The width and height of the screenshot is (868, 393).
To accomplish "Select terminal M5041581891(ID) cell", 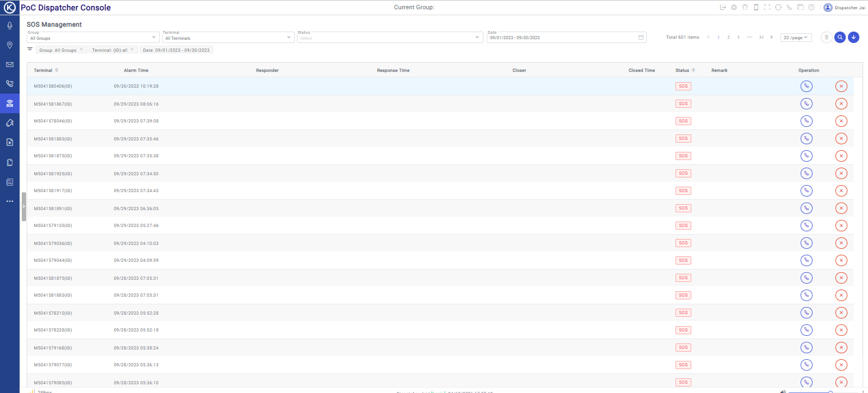I will coord(53,208).
